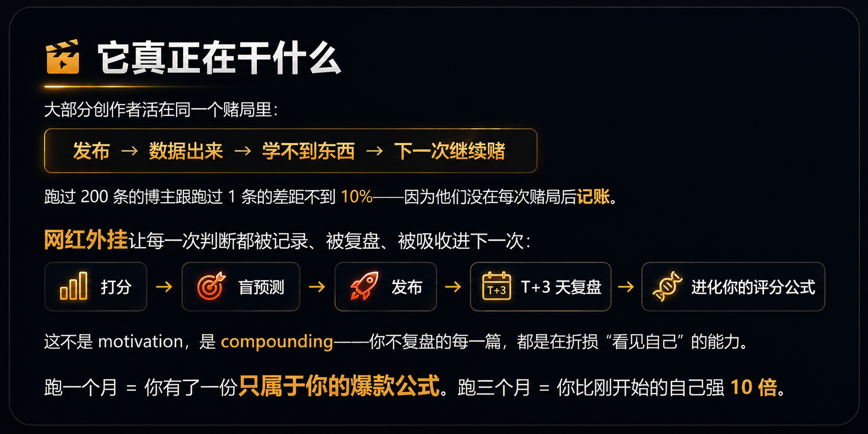
Task: Select the T+3 天复盘 step label
Action: 561,287
